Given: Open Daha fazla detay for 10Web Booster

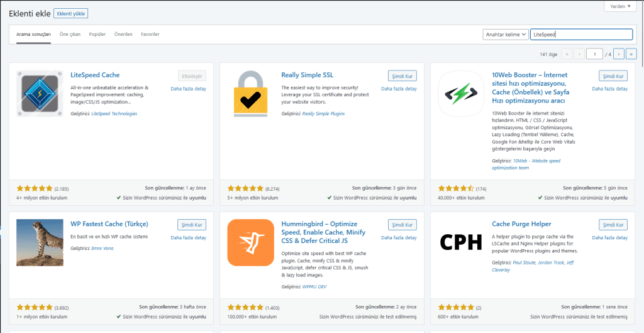Looking at the screenshot, I should pos(610,89).
